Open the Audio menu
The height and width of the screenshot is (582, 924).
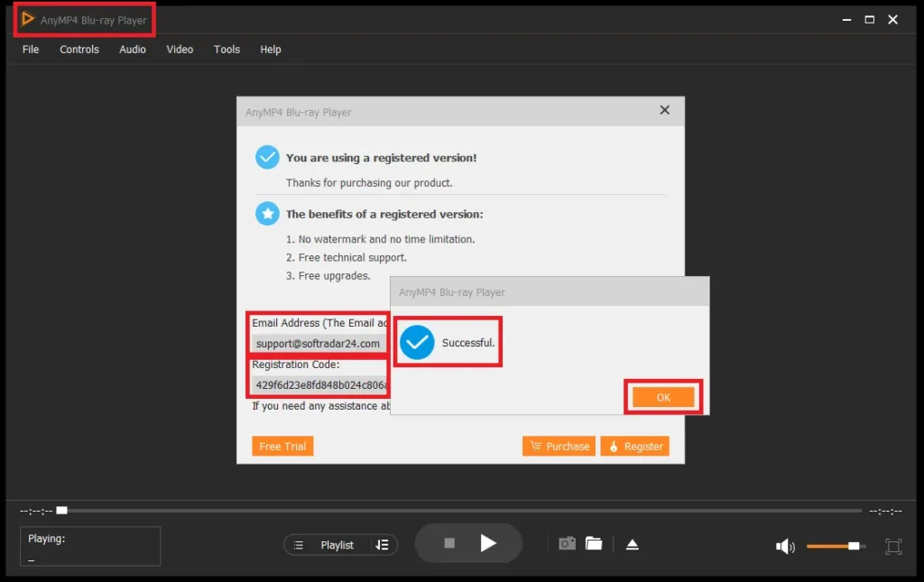tap(132, 50)
